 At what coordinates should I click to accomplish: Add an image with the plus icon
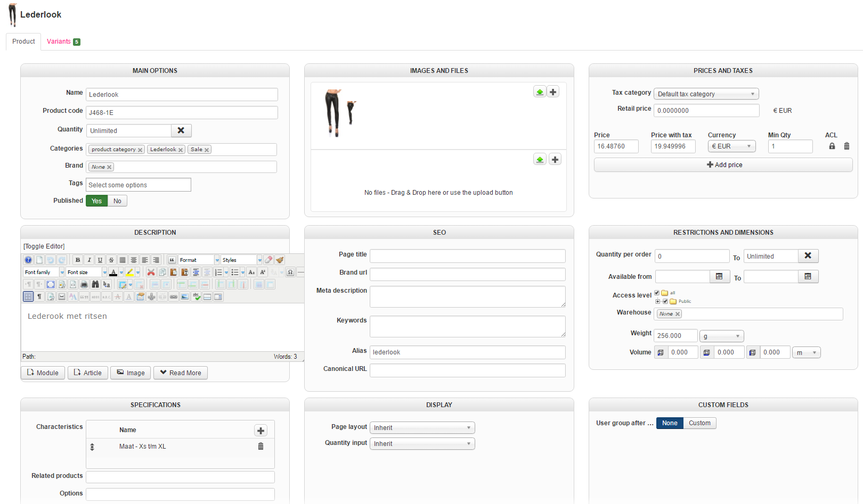coord(553,92)
